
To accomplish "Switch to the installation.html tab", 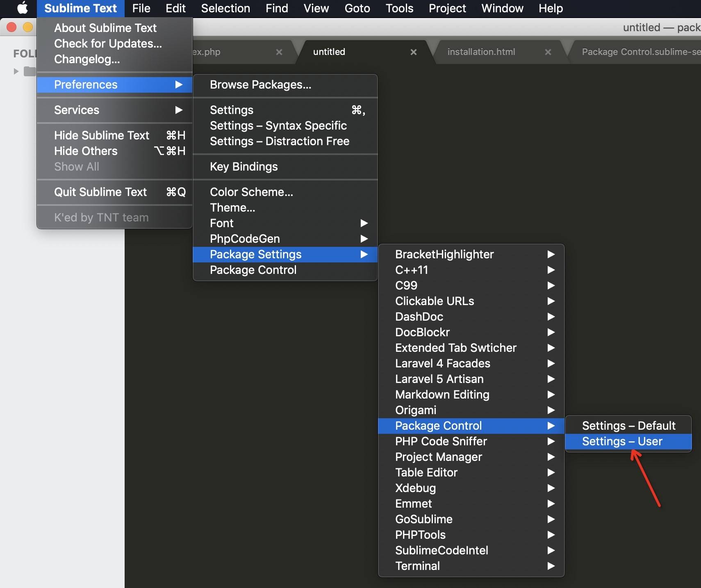I will 481,52.
